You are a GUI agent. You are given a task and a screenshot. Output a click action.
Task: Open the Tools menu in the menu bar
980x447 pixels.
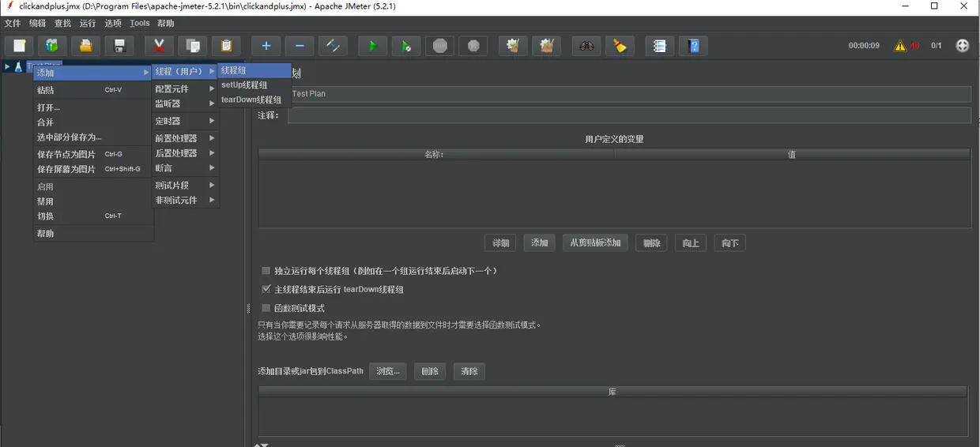(140, 23)
